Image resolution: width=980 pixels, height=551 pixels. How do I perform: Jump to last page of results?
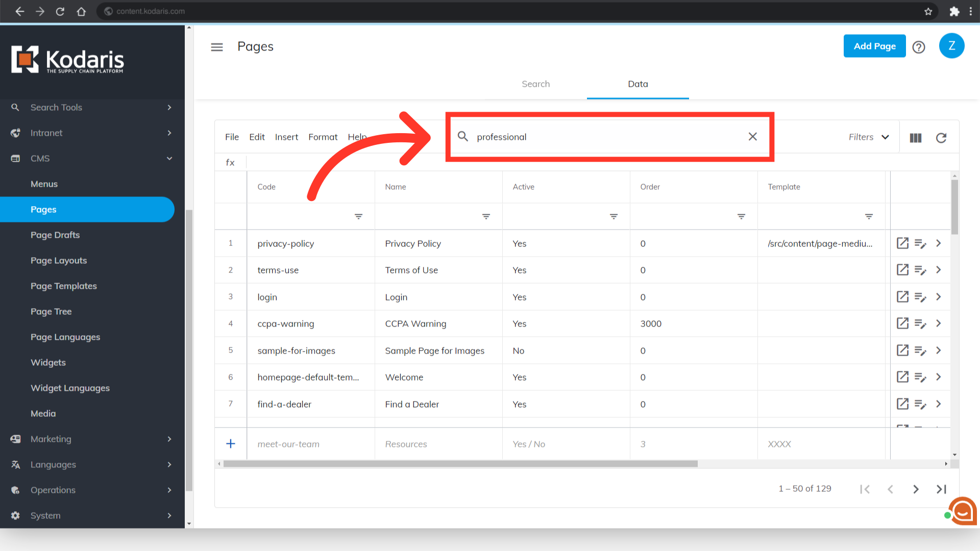(x=941, y=489)
